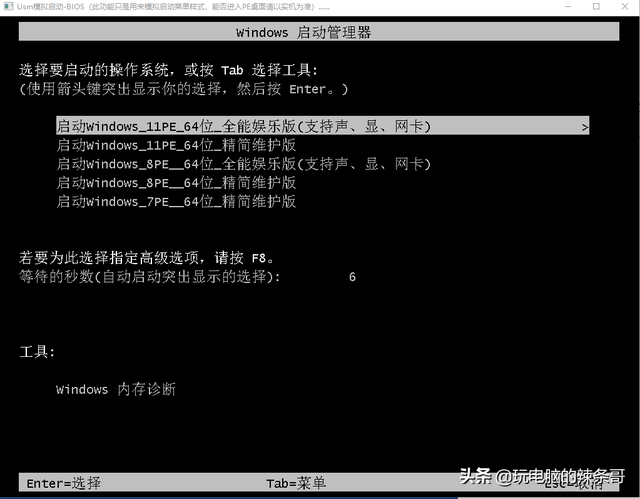Click the 选择要启动的操作系统 instruction line

coord(168,70)
